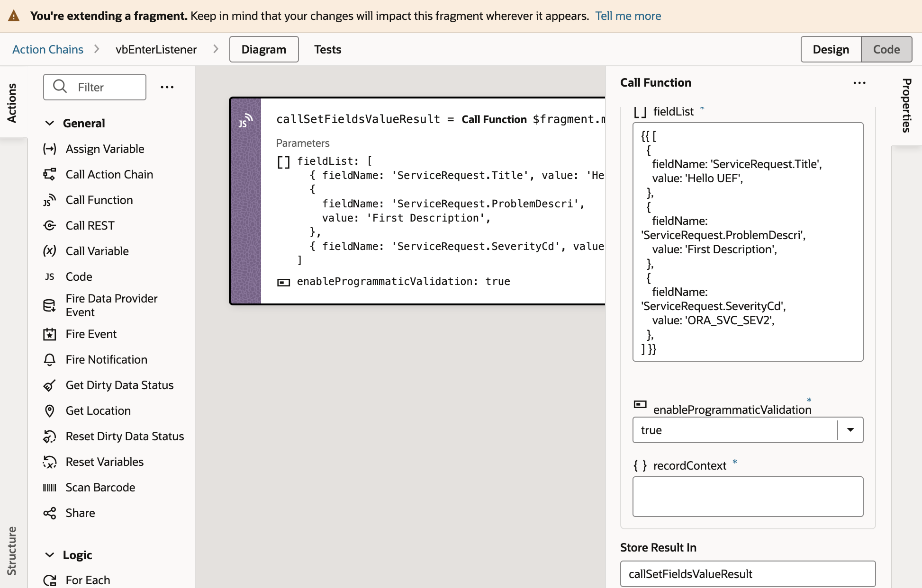Select the Call Function JS icon in palette
Screen dimensions: 922x588
50,200
